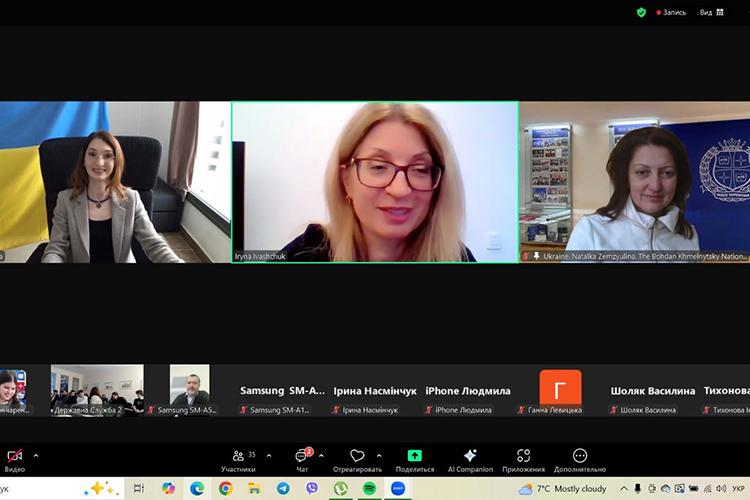
Task: Open Spotify from taskbar
Action: [369, 489]
